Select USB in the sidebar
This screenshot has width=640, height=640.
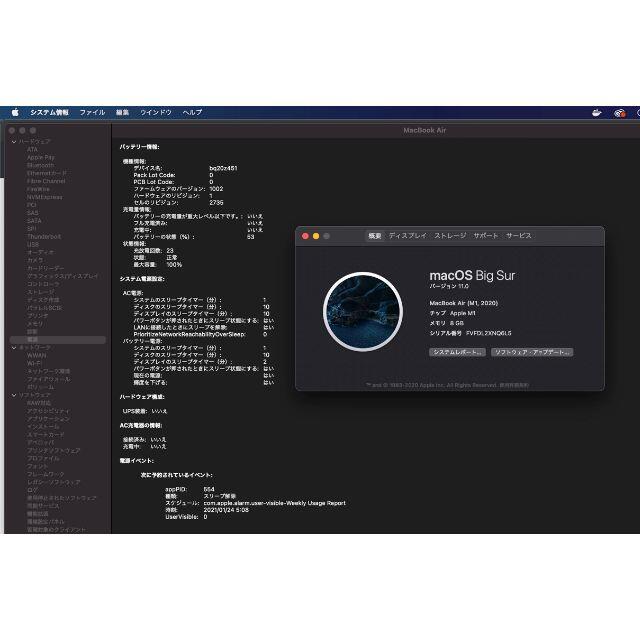[33, 244]
